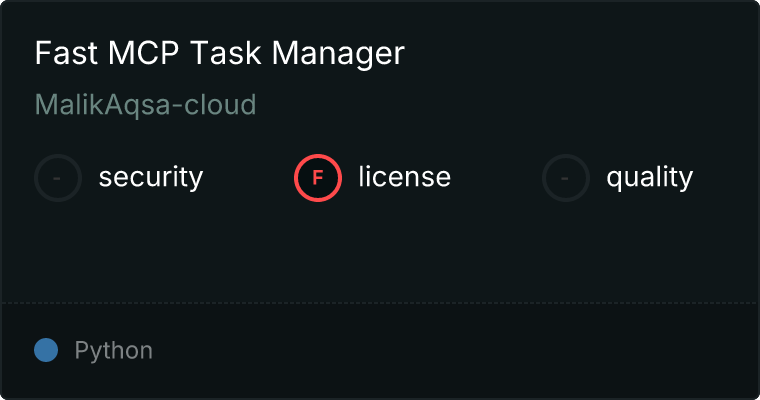Select the license label text
Screen dimensions: 760x400
[404, 178]
